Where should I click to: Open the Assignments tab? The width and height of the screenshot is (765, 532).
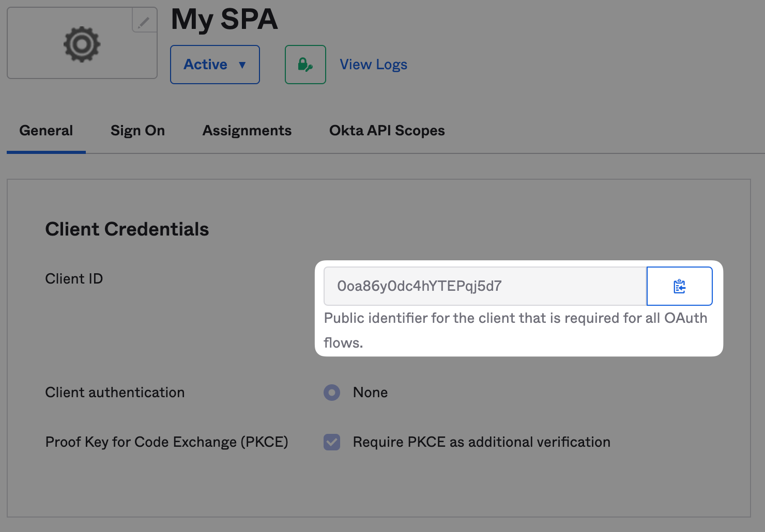point(247,131)
